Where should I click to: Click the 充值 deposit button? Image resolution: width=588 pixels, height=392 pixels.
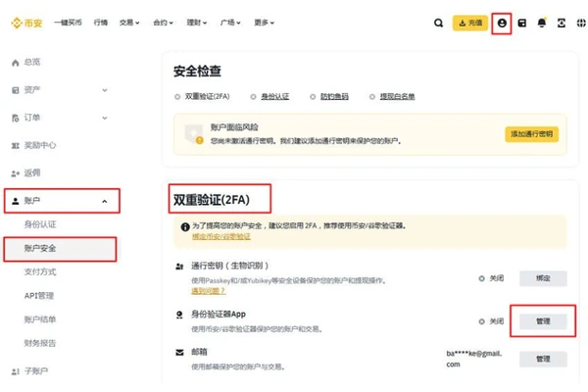point(470,23)
